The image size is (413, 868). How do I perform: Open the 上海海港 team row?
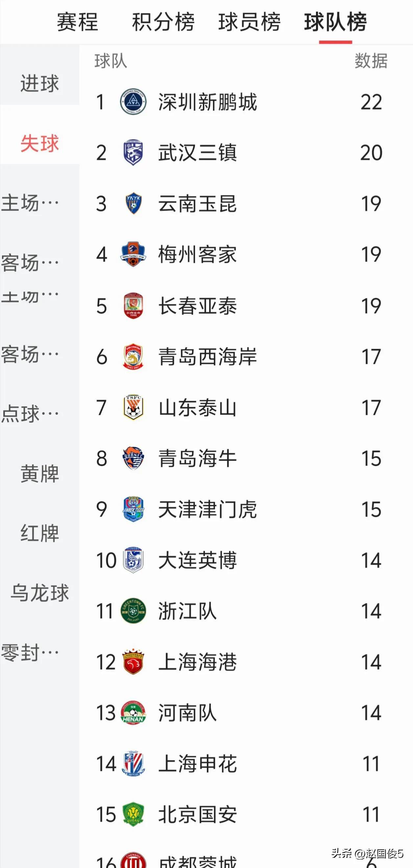tap(246, 662)
